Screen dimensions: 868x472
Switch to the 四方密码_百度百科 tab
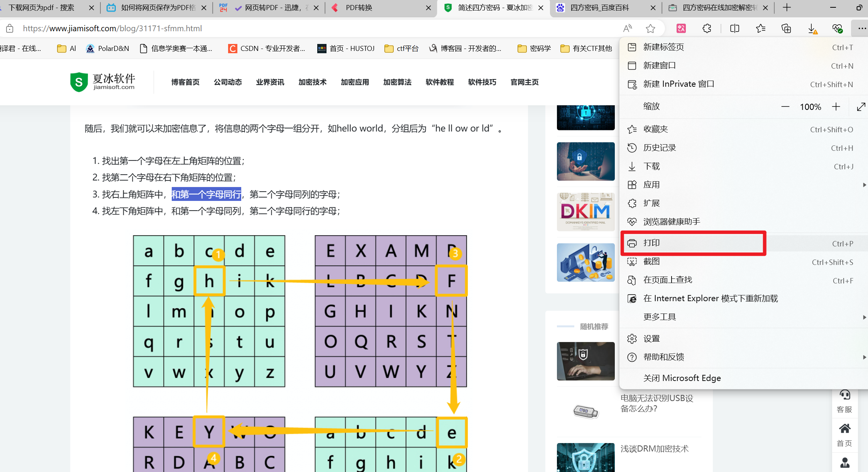[599, 8]
